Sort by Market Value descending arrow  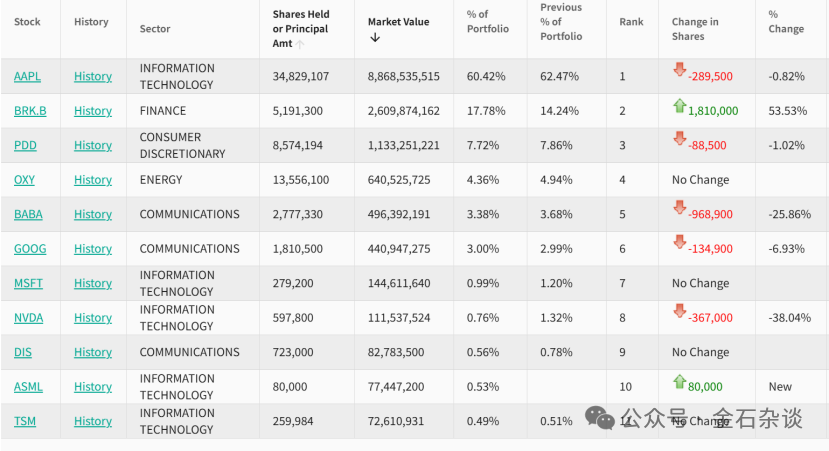pyautogui.click(x=375, y=38)
